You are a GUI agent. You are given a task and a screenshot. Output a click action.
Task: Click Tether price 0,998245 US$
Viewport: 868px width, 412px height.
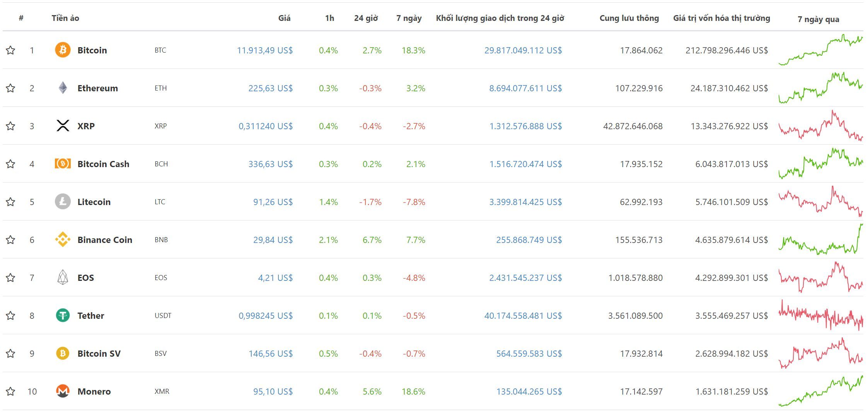coord(266,315)
